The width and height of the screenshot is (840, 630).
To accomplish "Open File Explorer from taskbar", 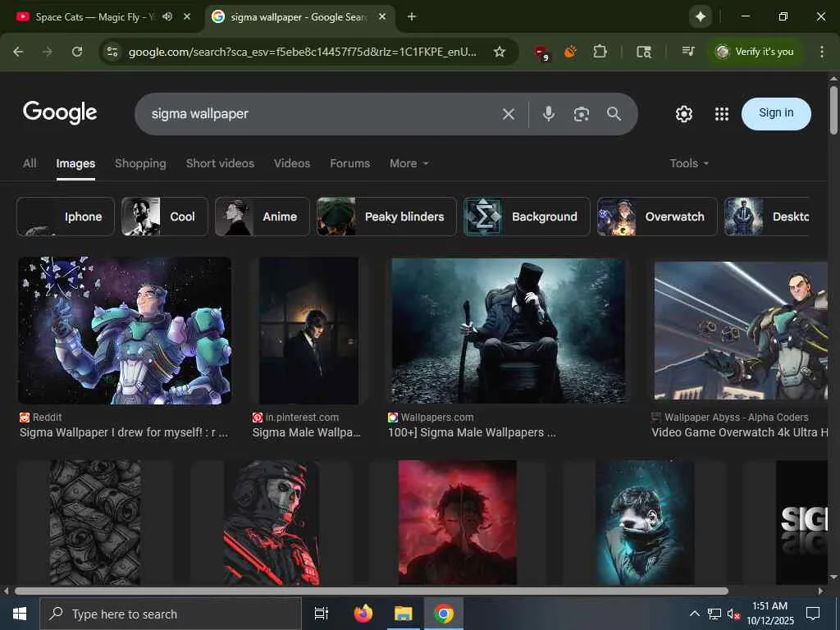I will click(404, 614).
